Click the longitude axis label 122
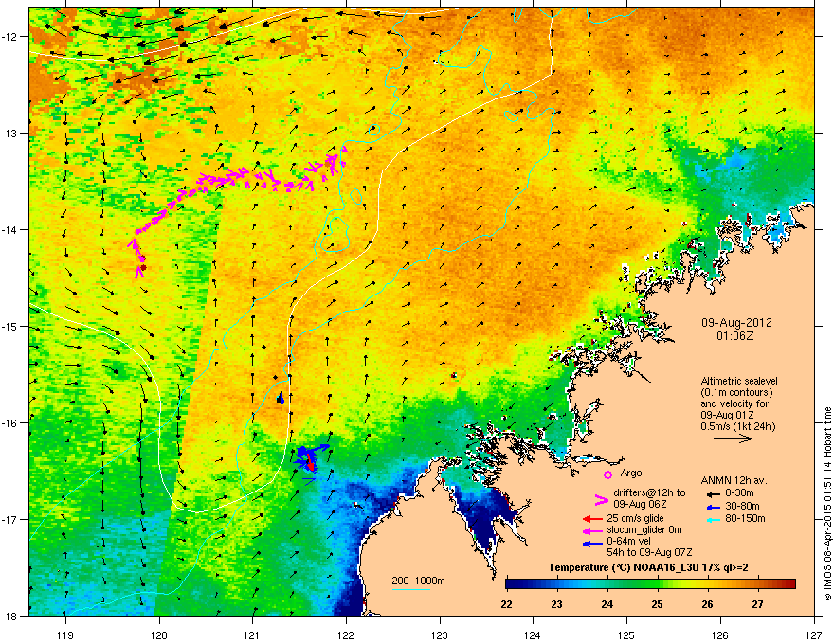 coord(346,635)
